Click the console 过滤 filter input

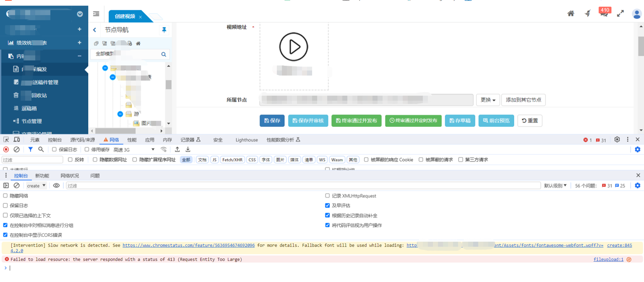[302, 186]
